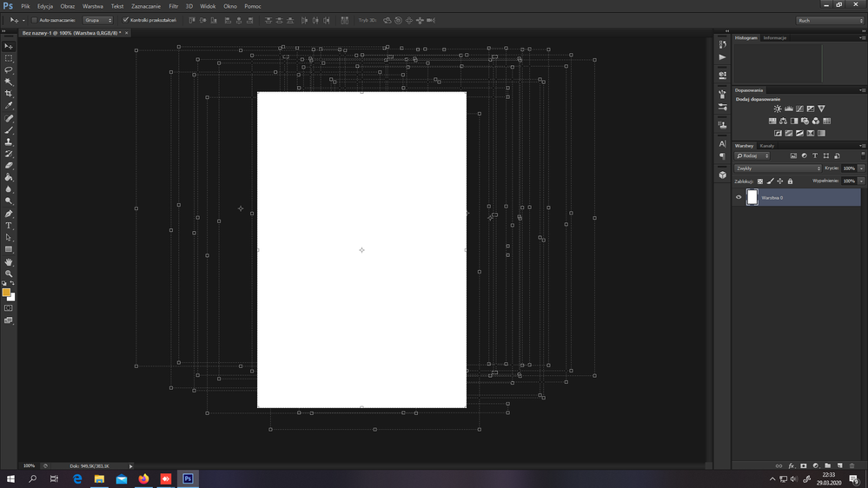Add a Brightness/Contrast adjustment

click(778, 109)
